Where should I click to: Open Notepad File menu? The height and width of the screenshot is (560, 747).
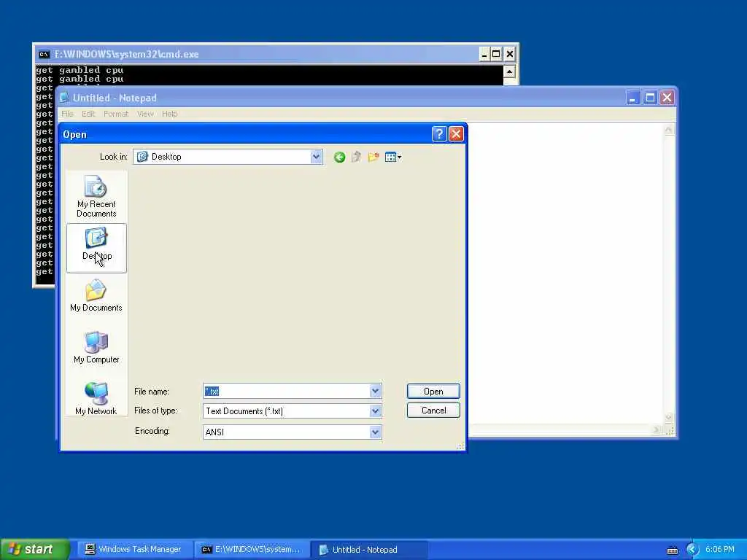pyautogui.click(x=67, y=114)
